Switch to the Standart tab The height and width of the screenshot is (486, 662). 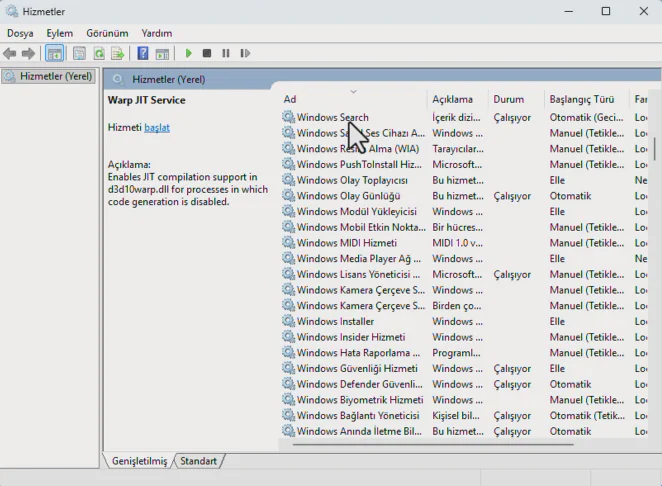tap(198, 461)
